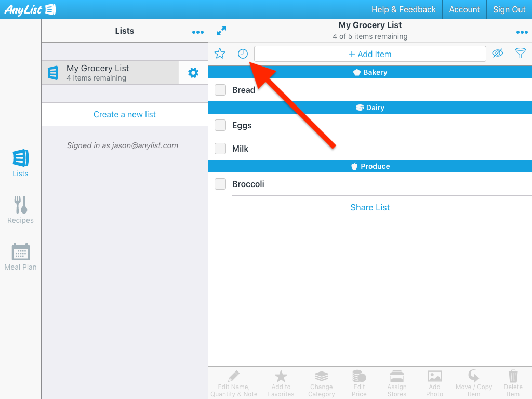Click Create a new list
This screenshot has width=532, height=399.
125,114
